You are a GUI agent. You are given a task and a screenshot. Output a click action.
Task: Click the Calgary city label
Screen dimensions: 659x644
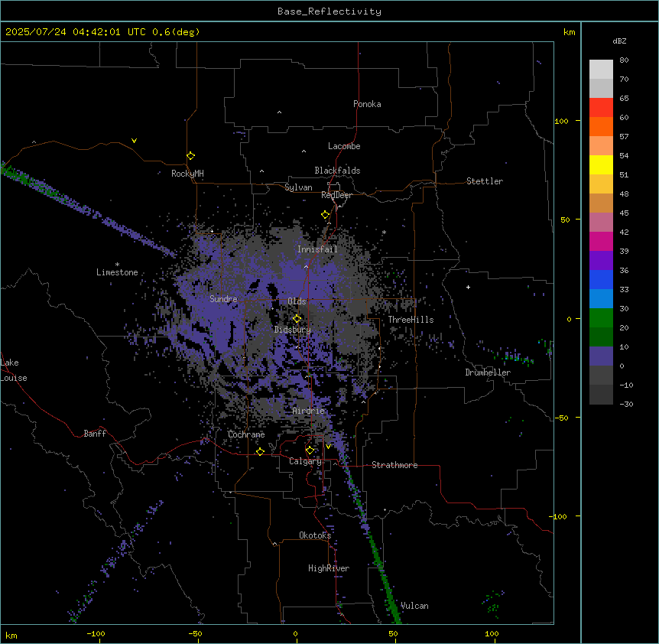coord(306,461)
